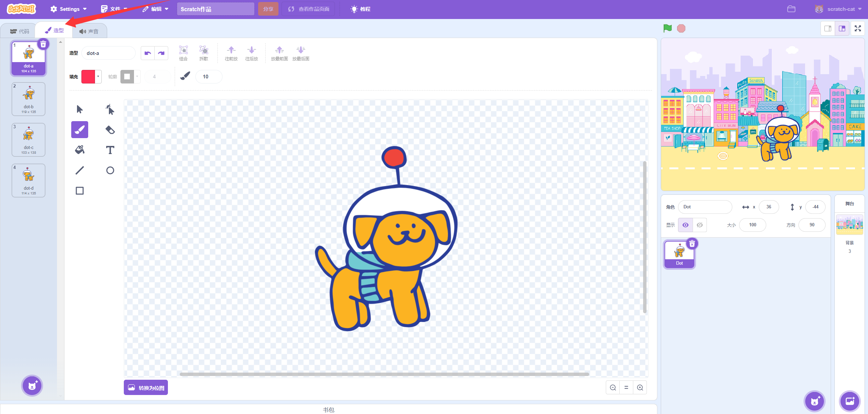Open the Settings dropdown
The image size is (868, 414).
[x=68, y=9]
